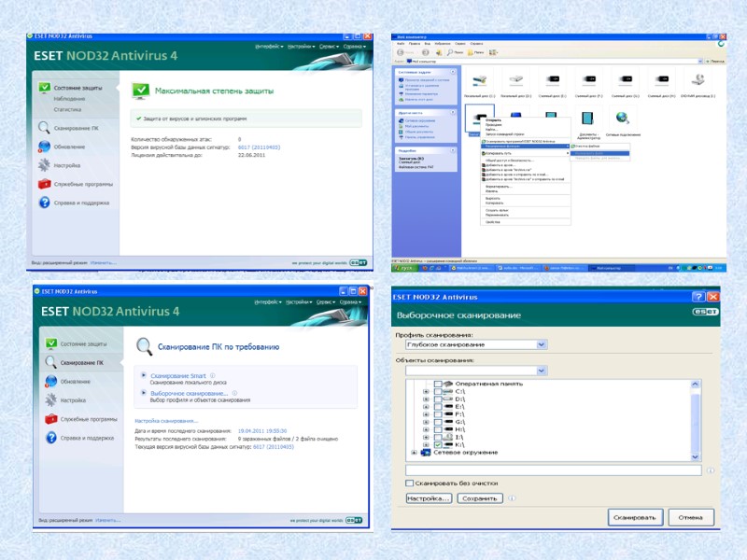Tick the D:\ drive checkbox in the scan tree
Image resolution: width=747 pixels, height=560 pixels.
438,399
